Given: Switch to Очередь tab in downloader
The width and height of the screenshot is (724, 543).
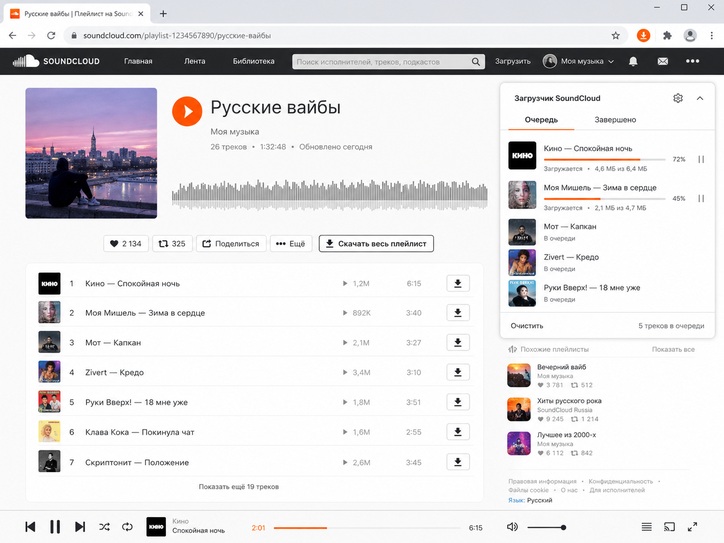Looking at the screenshot, I should tap(541, 120).
